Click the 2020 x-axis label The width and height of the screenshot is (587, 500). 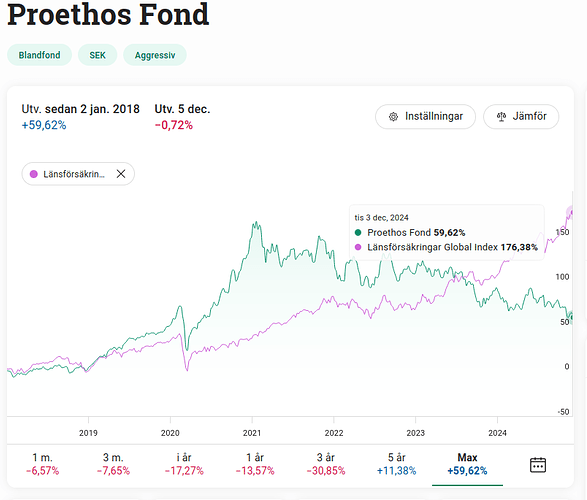[170, 433]
